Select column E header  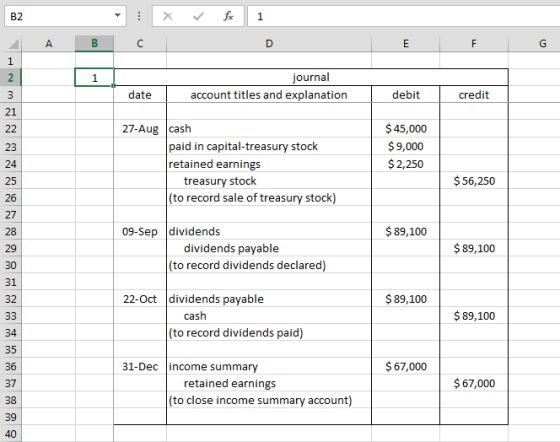[x=405, y=44]
